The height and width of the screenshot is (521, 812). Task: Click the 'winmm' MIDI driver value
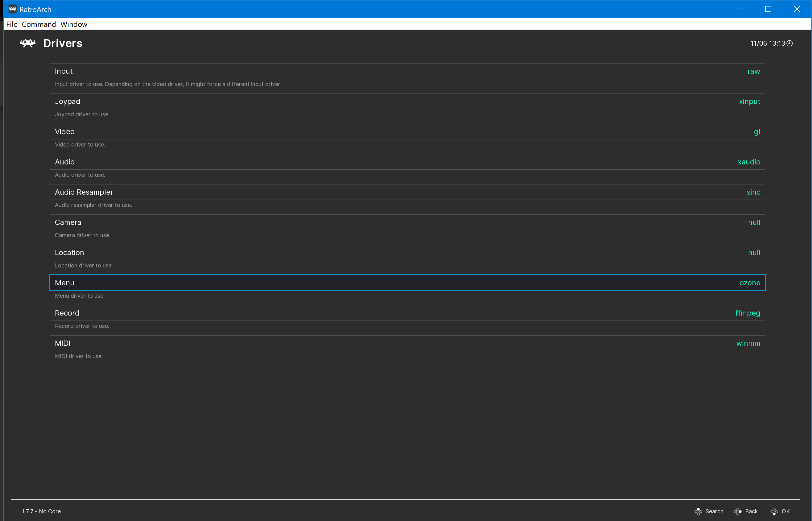[x=748, y=343]
